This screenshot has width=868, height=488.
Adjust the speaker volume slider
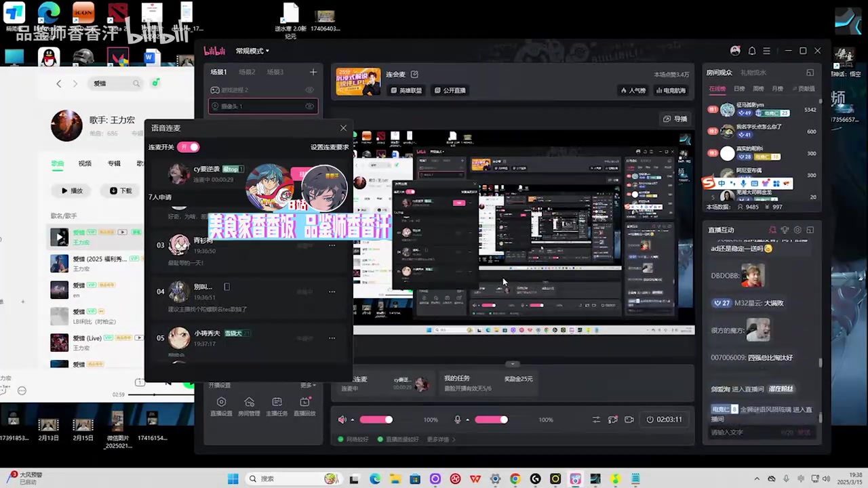pyautogui.click(x=376, y=420)
